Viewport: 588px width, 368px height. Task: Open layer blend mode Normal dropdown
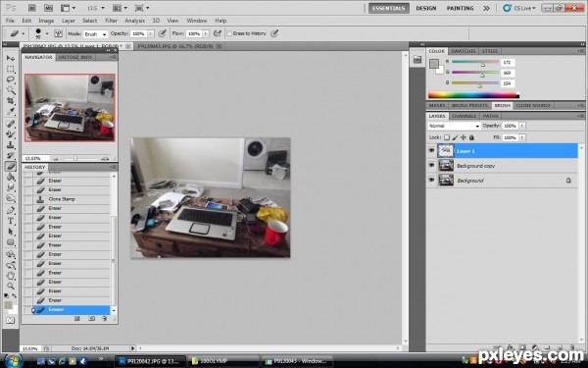[454, 126]
